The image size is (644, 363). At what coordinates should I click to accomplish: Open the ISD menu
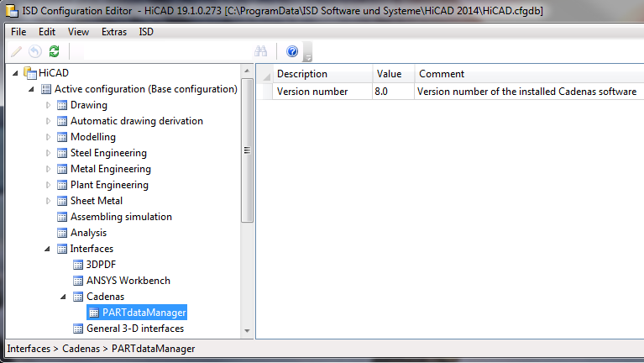coord(146,32)
